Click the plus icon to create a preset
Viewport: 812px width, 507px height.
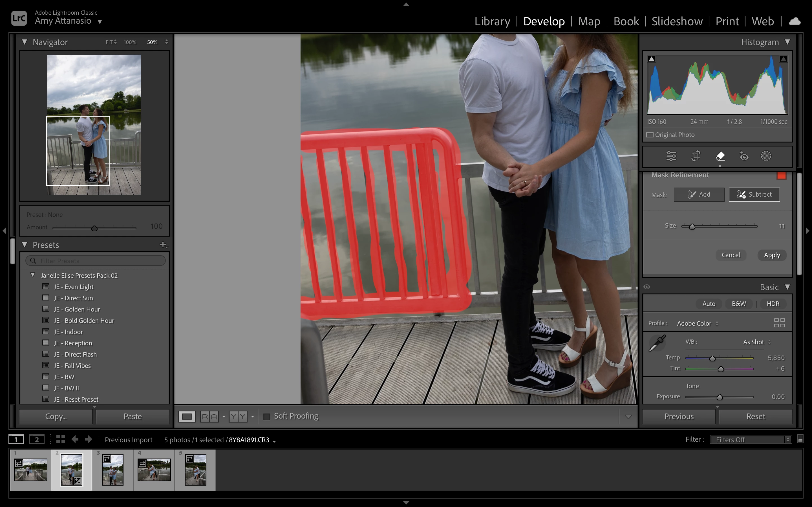[163, 245]
